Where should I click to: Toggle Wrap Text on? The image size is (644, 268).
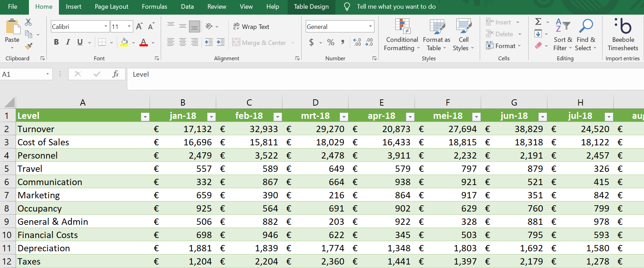(x=251, y=27)
